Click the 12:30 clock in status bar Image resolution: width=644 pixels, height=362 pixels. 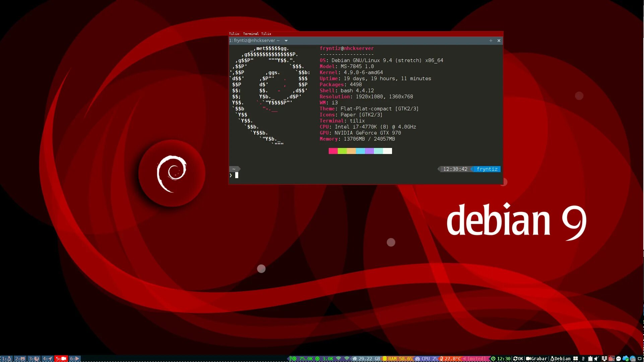(x=501, y=359)
